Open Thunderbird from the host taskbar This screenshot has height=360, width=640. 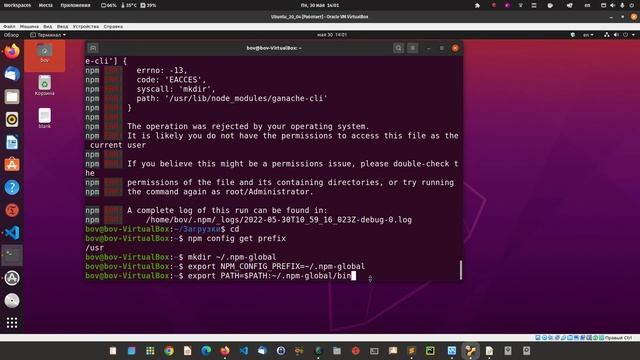[262, 351]
